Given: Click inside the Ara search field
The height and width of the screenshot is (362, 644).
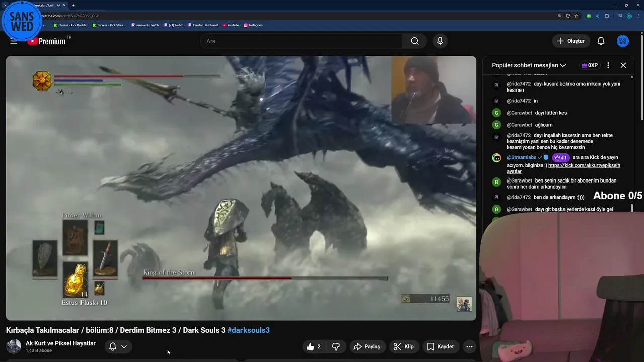Looking at the screenshot, I should [302, 41].
